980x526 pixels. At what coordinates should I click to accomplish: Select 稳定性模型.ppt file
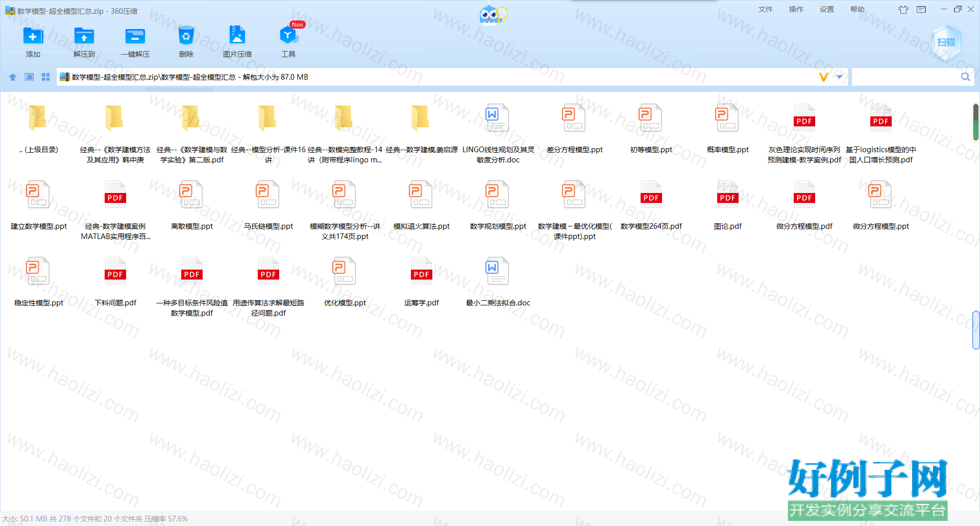tap(39, 282)
